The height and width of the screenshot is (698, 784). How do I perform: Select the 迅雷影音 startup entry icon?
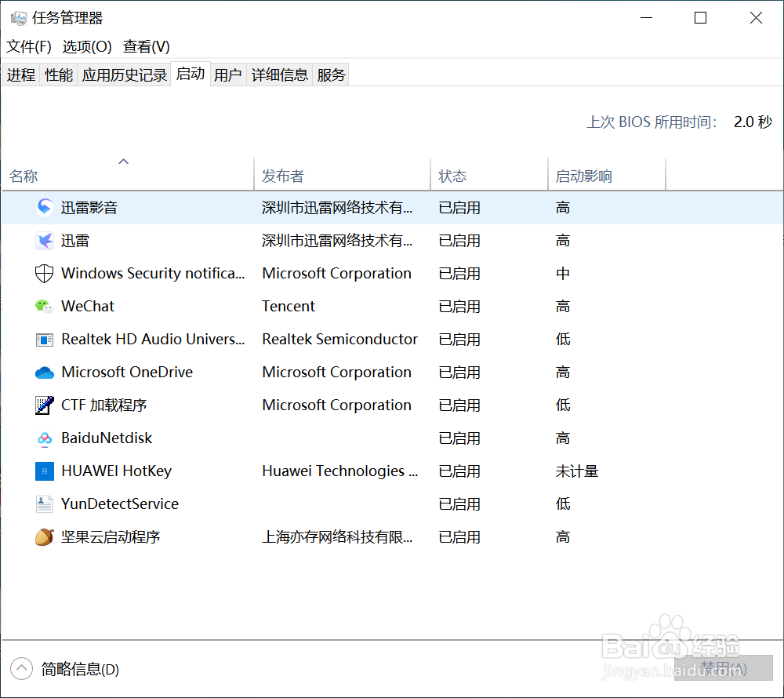pos(45,207)
